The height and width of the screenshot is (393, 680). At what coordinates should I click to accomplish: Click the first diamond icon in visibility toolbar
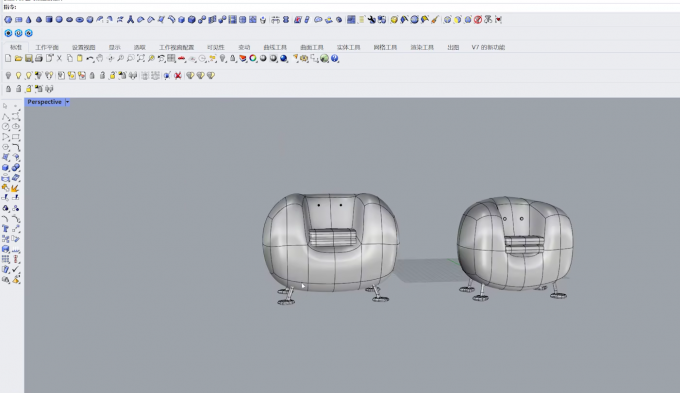pos(190,75)
